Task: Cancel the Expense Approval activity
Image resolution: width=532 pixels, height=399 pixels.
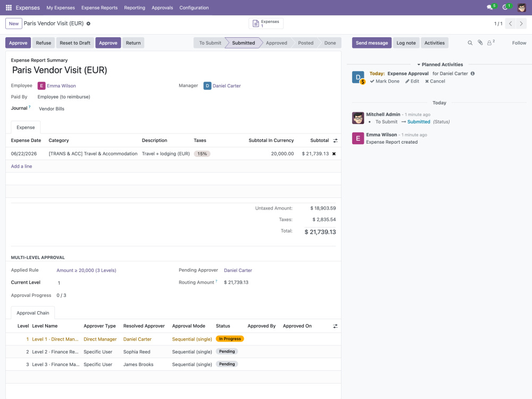Action: pyautogui.click(x=435, y=81)
